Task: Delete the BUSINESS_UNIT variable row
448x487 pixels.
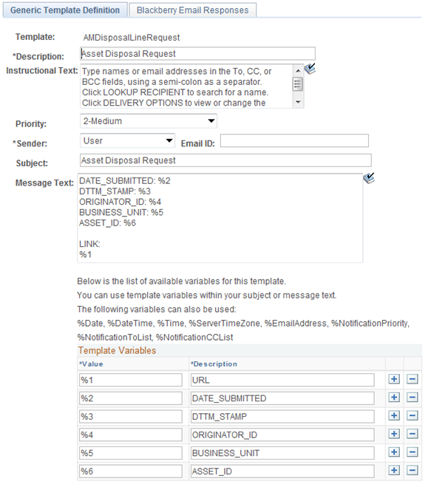Action: (x=413, y=452)
